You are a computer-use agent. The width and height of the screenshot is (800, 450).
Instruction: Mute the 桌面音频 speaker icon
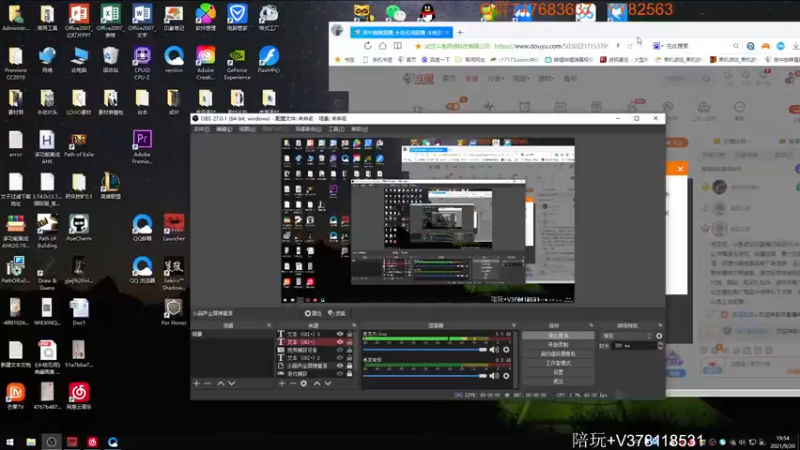[x=494, y=376]
